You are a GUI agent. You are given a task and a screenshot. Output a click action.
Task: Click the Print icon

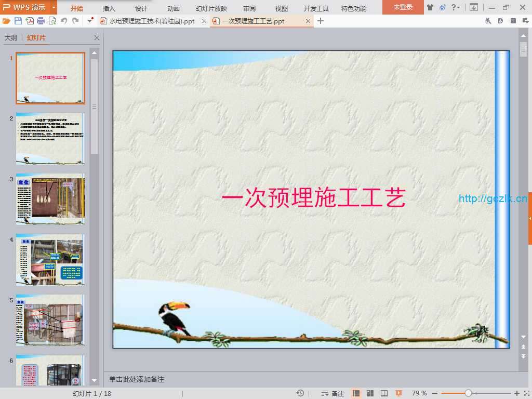[x=41, y=21]
